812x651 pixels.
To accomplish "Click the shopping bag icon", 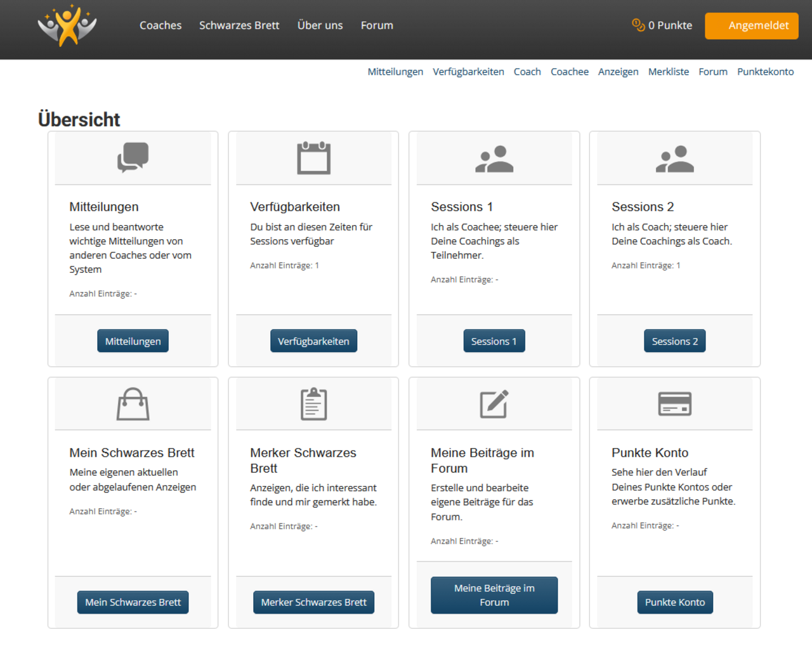I will [133, 404].
